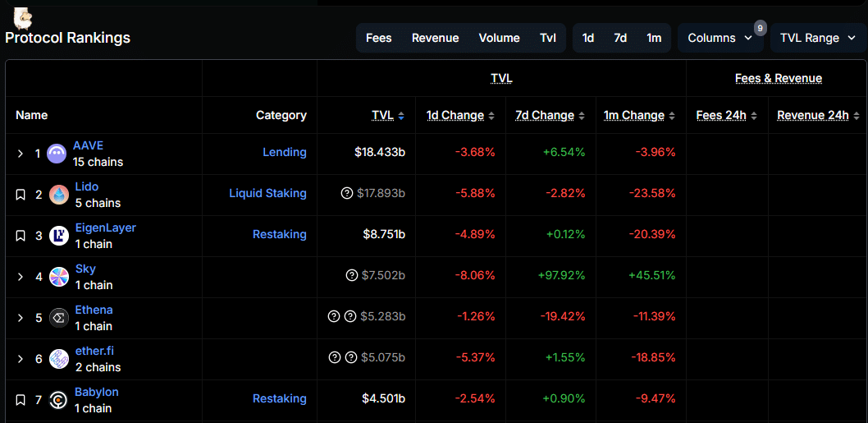Expand the AAVE row chevron

point(21,154)
